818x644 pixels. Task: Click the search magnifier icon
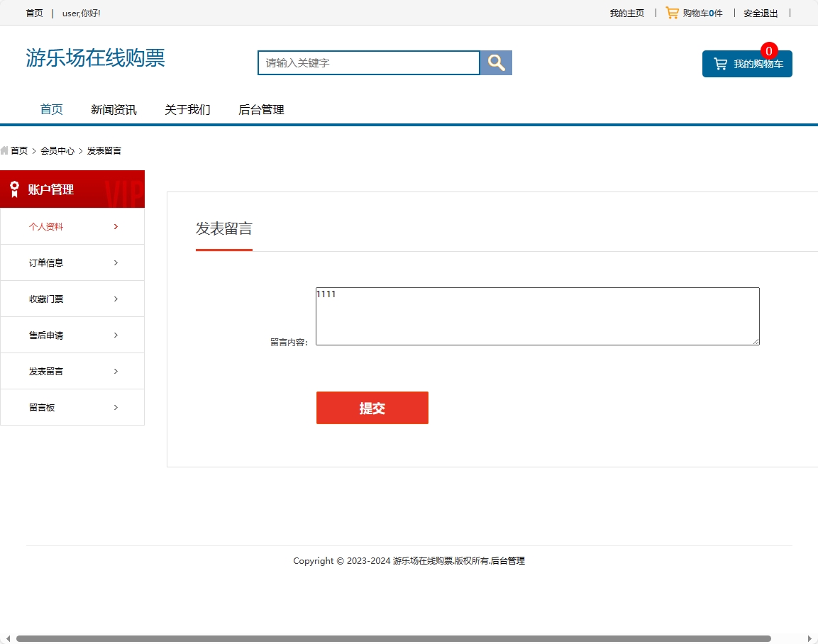click(x=494, y=62)
